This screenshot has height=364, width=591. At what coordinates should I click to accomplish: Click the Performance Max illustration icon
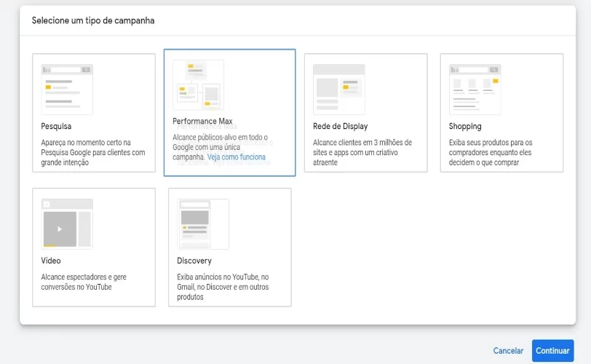click(198, 84)
